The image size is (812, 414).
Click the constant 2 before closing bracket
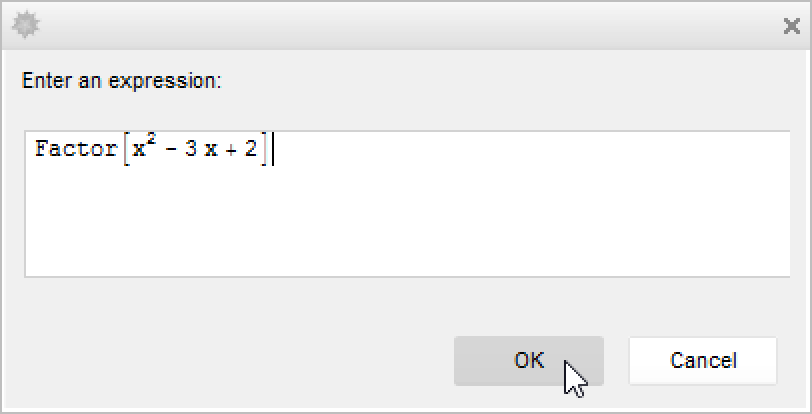tap(249, 151)
